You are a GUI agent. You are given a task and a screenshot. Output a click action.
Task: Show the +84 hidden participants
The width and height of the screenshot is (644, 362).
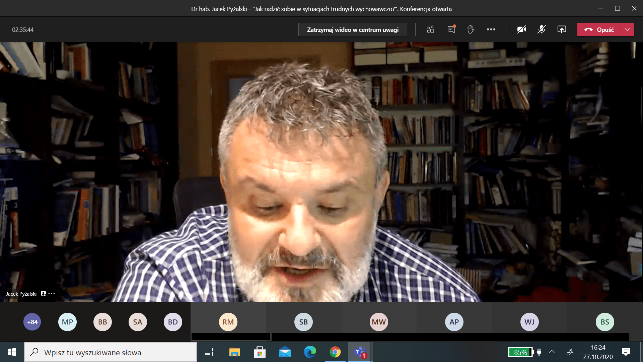pyautogui.click(x=32, y=322)
